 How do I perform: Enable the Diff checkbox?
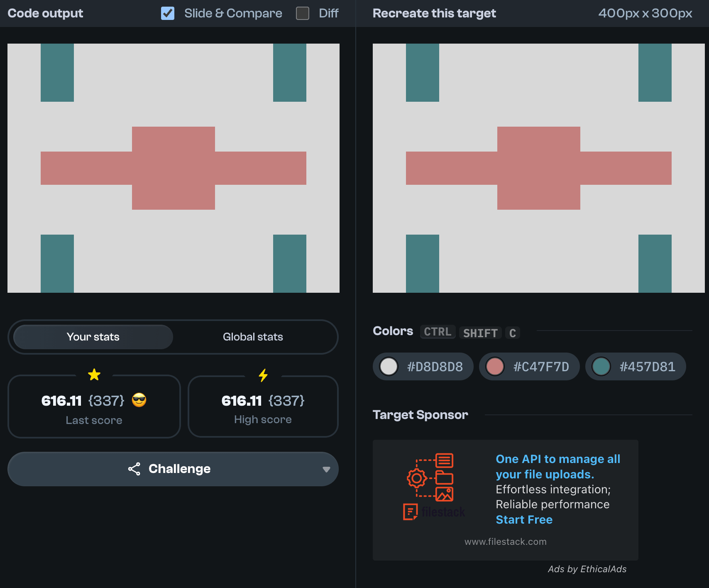[x=303, y=13]
